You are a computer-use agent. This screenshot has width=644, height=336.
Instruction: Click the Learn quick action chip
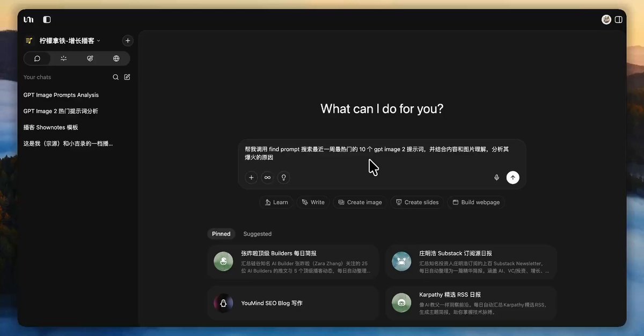point(276,202)
